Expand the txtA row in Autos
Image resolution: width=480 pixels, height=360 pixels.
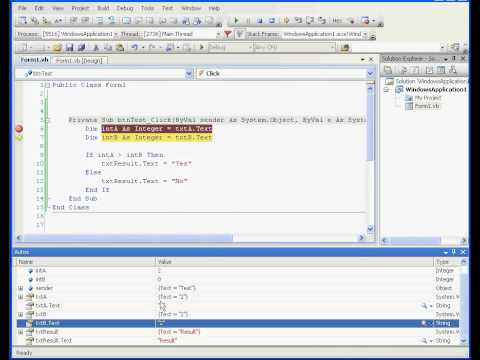click(x=21, y=297)
